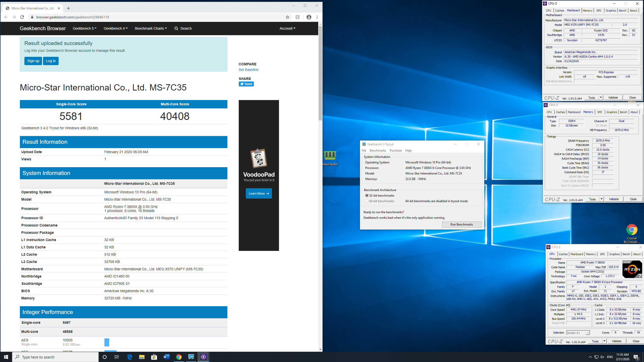Show hidden tray icons chevron
Viewport: 644px width, 362px height.
pyautogui.click(x=590, y=357)
